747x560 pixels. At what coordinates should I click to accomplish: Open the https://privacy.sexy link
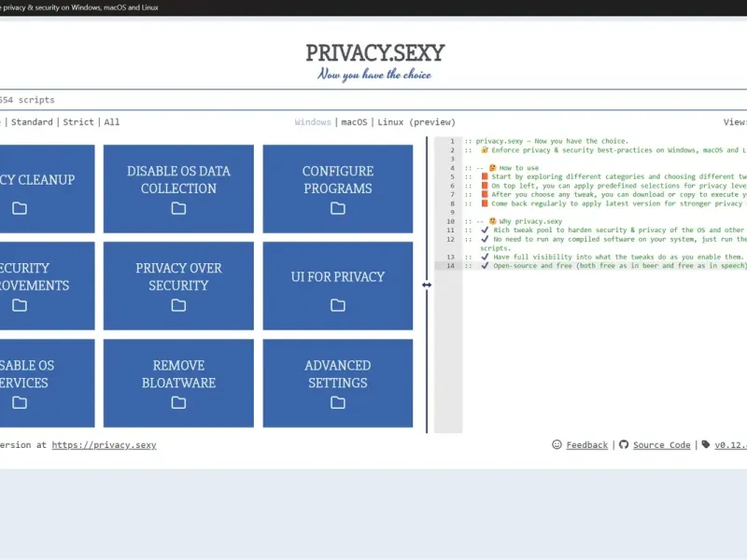(x=104, y=445)
